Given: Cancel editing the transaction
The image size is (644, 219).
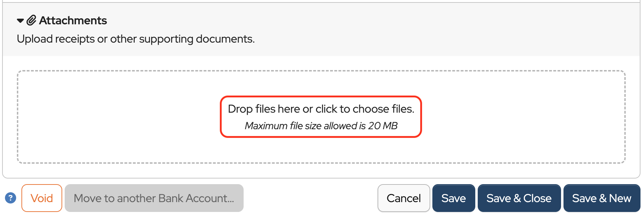Looking at the screenshot, I should [404, 198].
